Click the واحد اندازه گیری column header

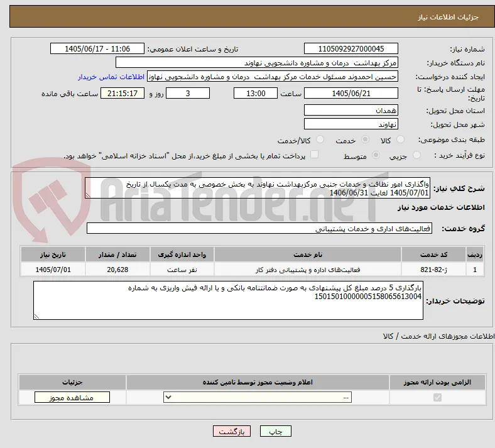click(x=182, y=254)
